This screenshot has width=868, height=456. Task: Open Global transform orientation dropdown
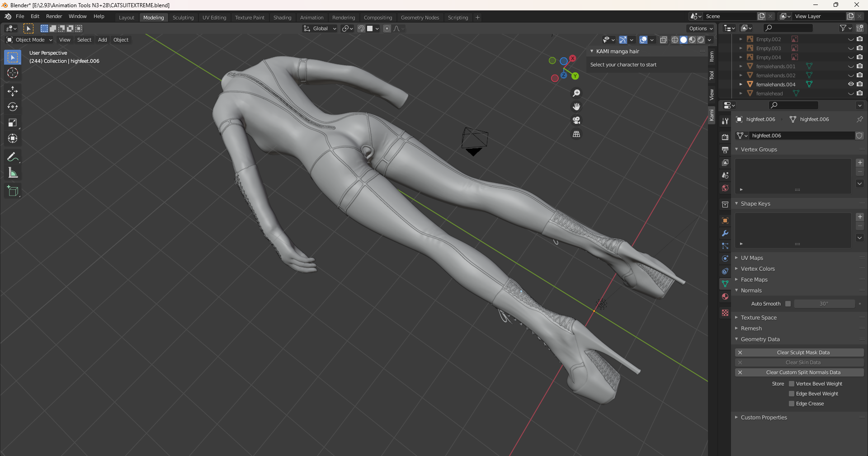point(320,28)
